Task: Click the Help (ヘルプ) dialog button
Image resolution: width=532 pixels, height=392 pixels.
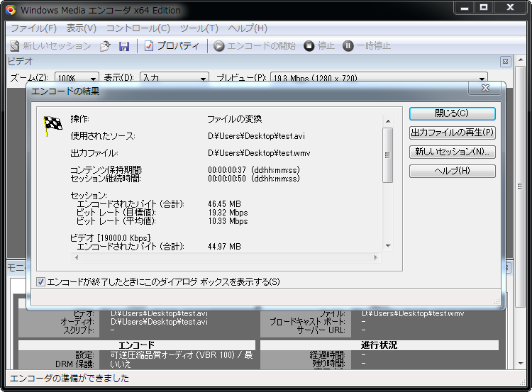Action: tap(452, 171)
